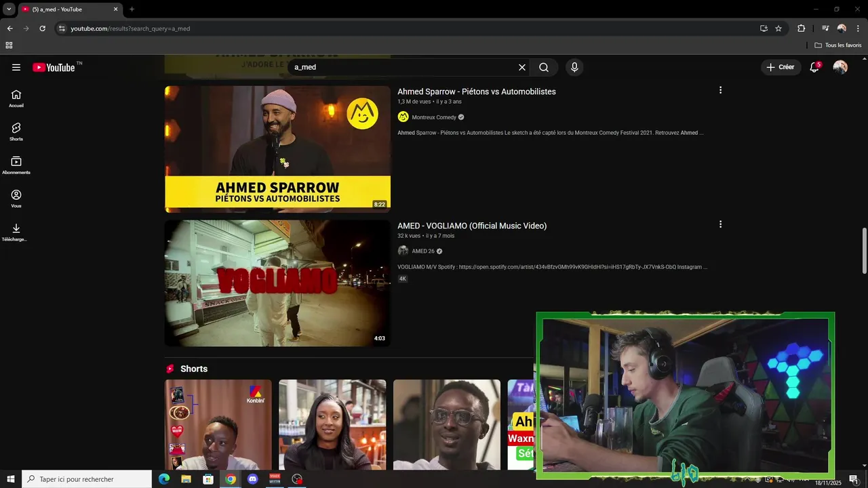
Task: Open the Chrome profile avatar
Action: 842,28
